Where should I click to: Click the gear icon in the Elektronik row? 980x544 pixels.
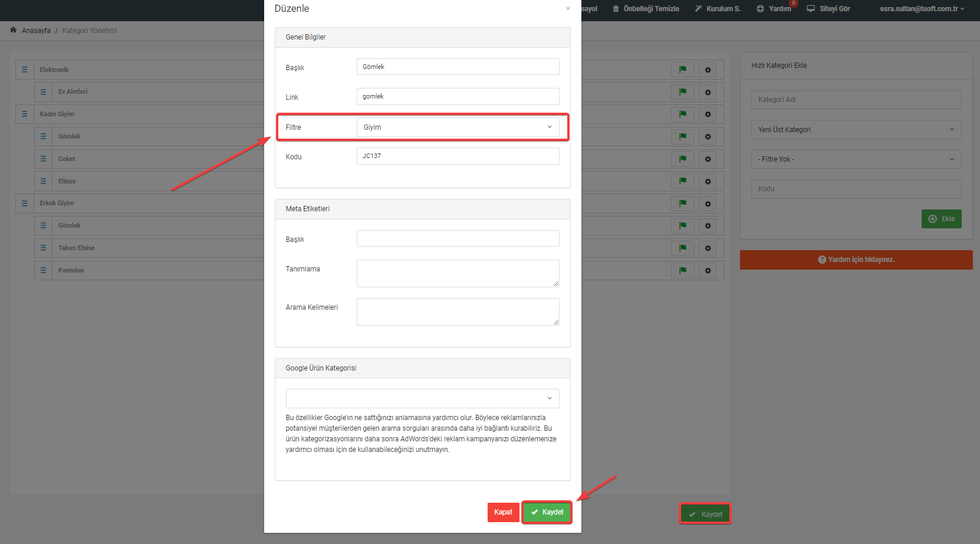(x=708, y=70)
